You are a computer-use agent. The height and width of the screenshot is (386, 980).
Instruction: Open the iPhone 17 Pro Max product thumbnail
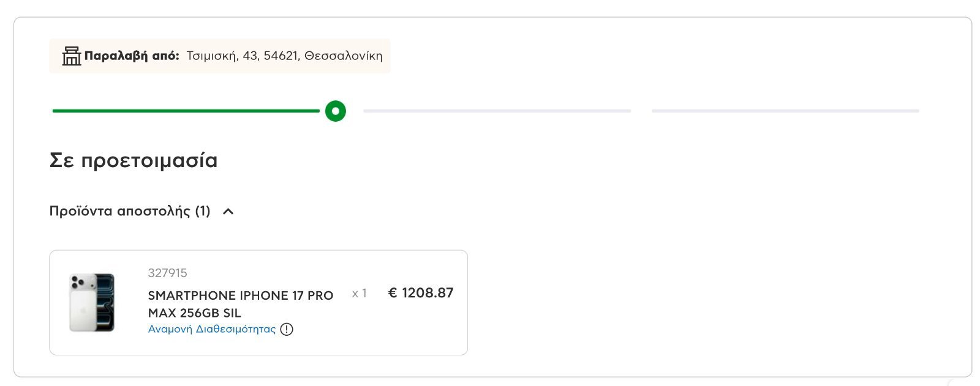pos(92,302)
